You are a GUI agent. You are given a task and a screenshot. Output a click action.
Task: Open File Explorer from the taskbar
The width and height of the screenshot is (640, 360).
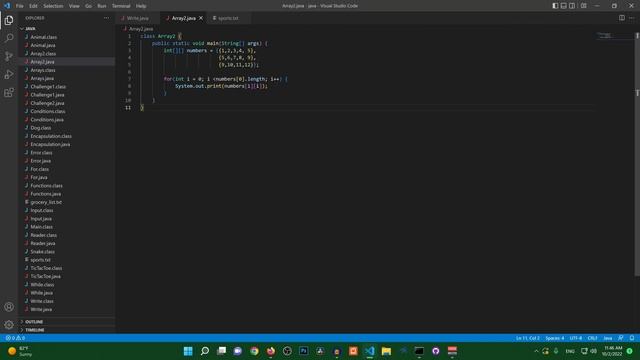(386, 351)
